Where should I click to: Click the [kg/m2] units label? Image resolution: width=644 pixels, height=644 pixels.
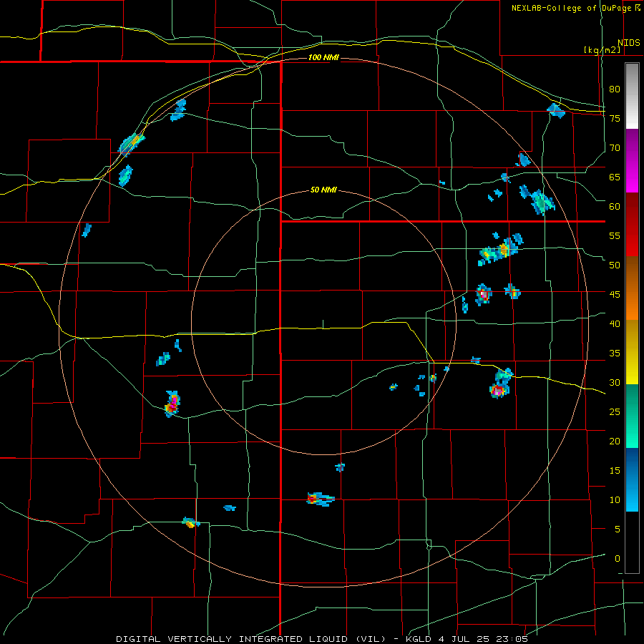pos(602,49)
